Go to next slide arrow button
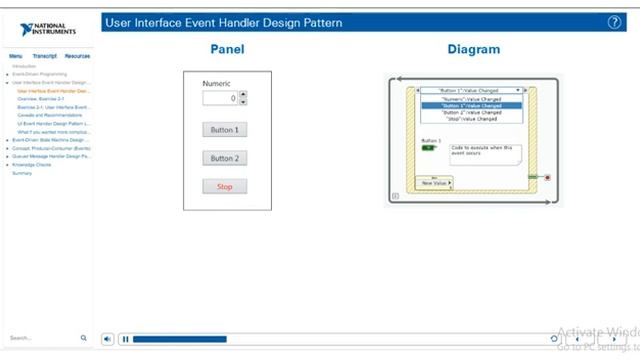 pyautogui.click(x=613, y=339)
